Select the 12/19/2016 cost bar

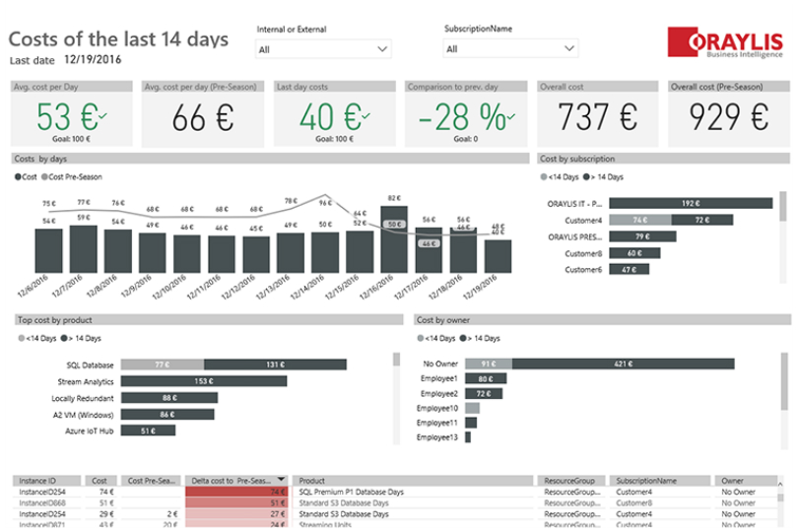[x=498, y=256]
